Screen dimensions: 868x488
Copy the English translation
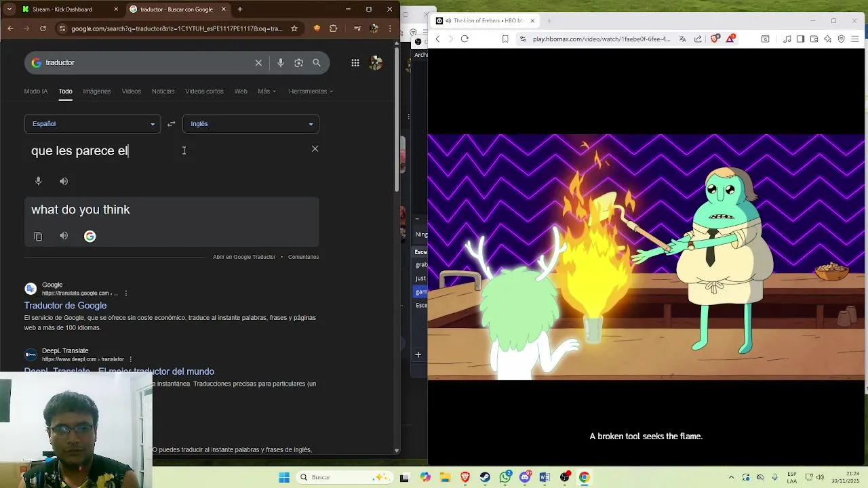(x=39, y=237)
